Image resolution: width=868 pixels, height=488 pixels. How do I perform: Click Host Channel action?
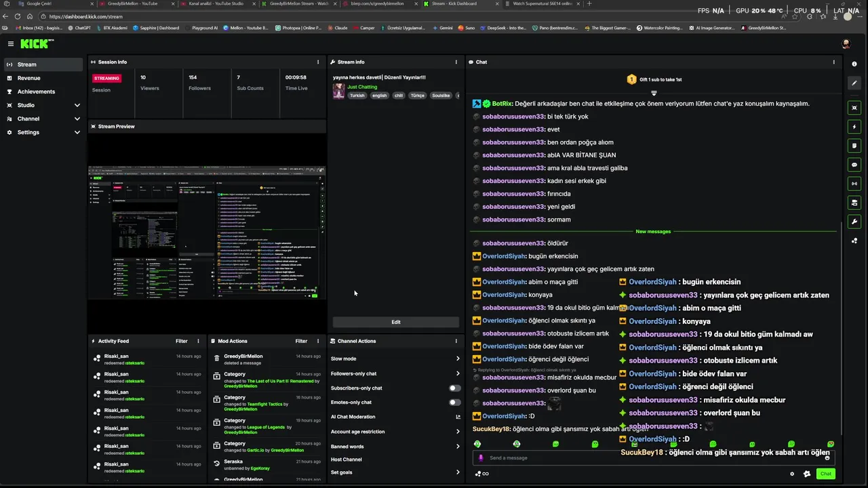click(x=347, y=460)
